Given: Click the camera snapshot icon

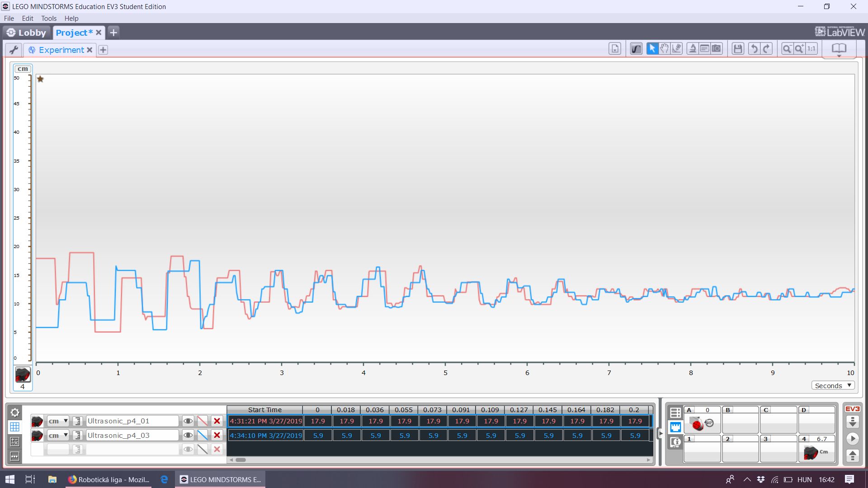Looking at the screenshot, I should coord(717,49).
